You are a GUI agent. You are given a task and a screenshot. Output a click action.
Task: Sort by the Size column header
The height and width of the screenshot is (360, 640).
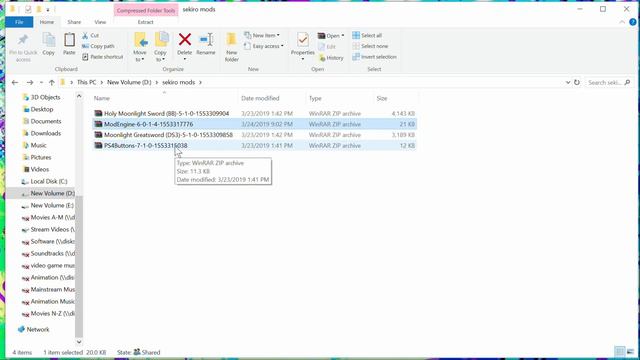pos(396,98)
